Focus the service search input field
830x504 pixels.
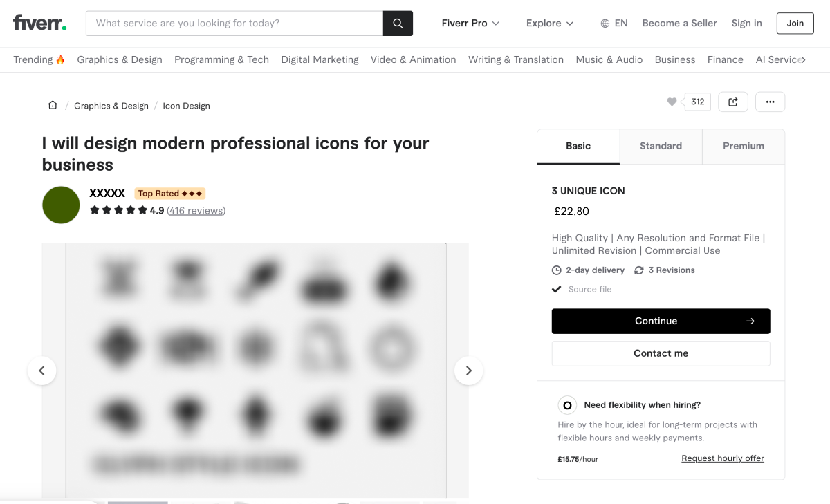(x=234, y=24)
